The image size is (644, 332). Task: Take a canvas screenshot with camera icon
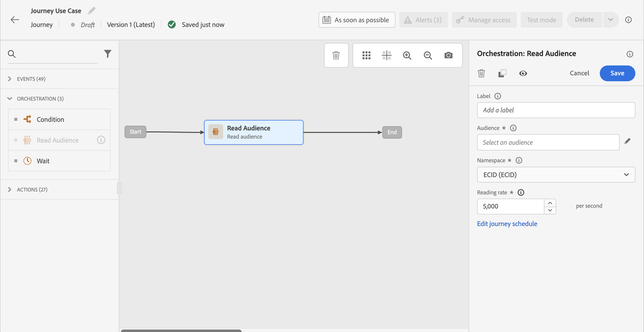point(448,55)
